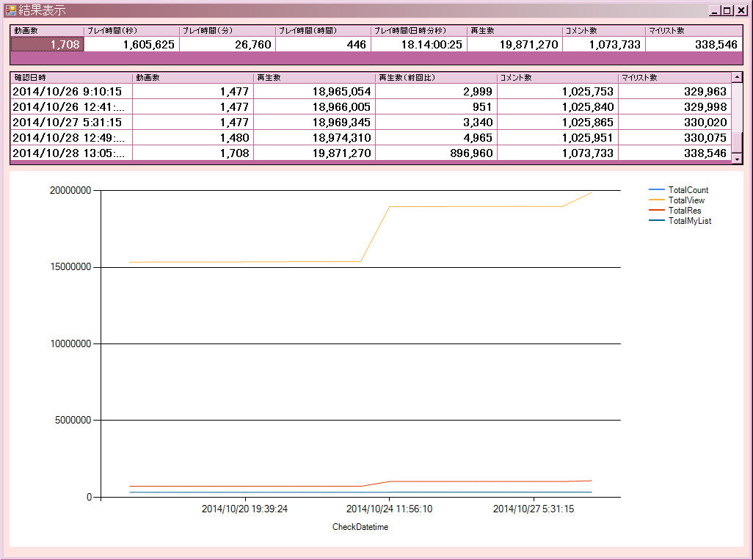The image size is (753, 560).
Task: Select the cell showing 896,960
Action: [x=435, y=153]
